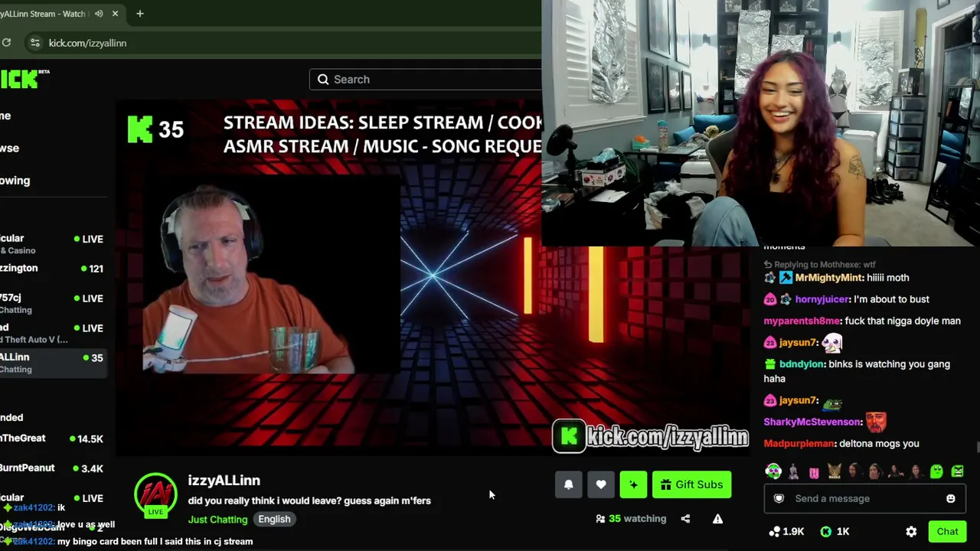Click SharkyMcStevenson username in chat

tap(812, 422)
